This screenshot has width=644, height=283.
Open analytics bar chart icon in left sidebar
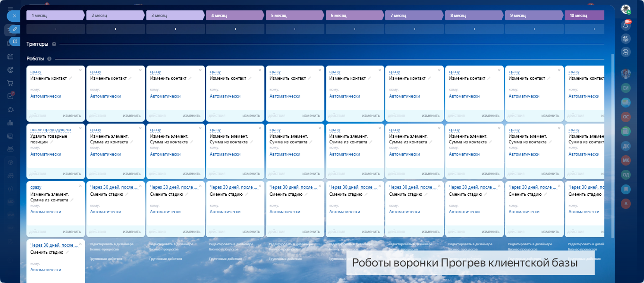tap(10, 123)
